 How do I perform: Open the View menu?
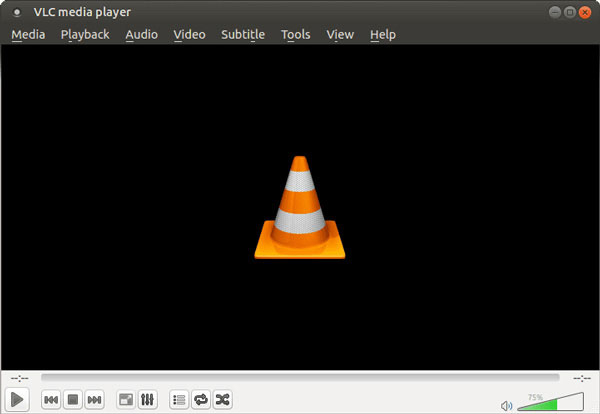pos(340,34)
